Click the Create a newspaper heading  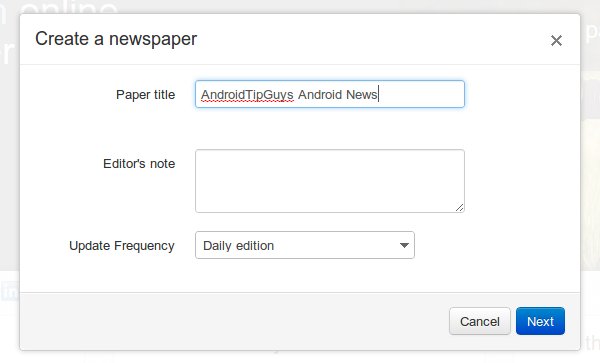[116, 39]
